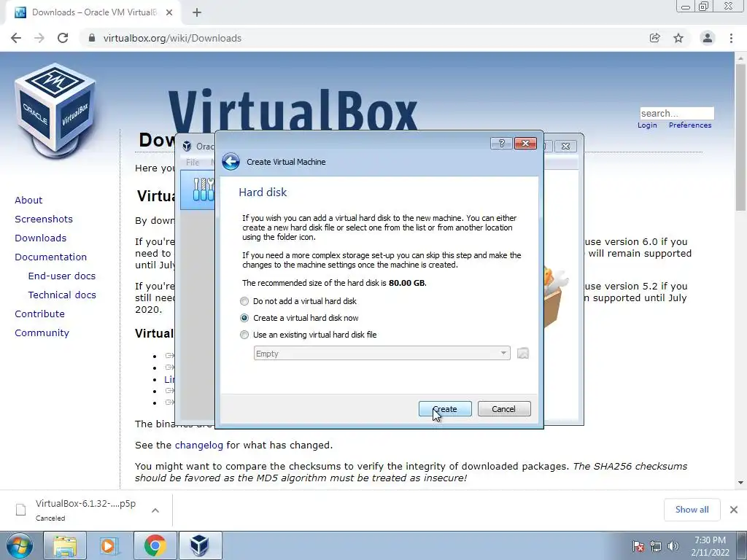The image size is (747, 560).
Task: Click the volume speaker tray icon
Action: 673,547
